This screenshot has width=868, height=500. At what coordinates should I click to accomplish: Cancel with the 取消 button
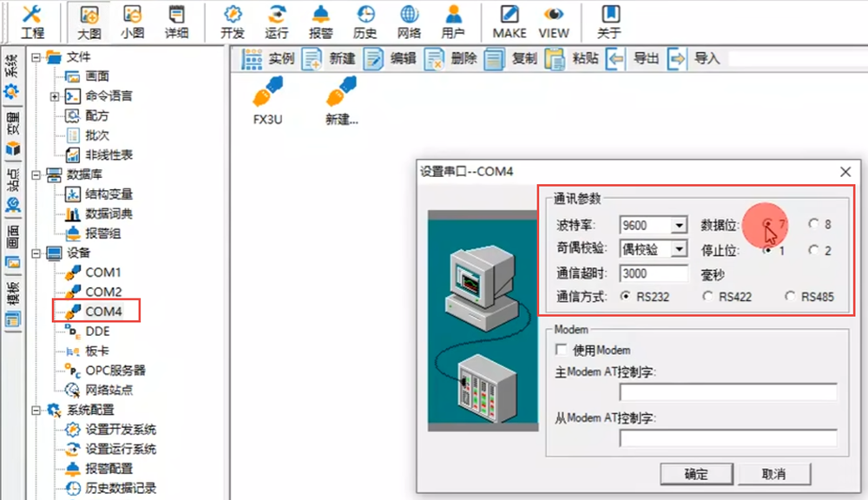coord(774,474)
